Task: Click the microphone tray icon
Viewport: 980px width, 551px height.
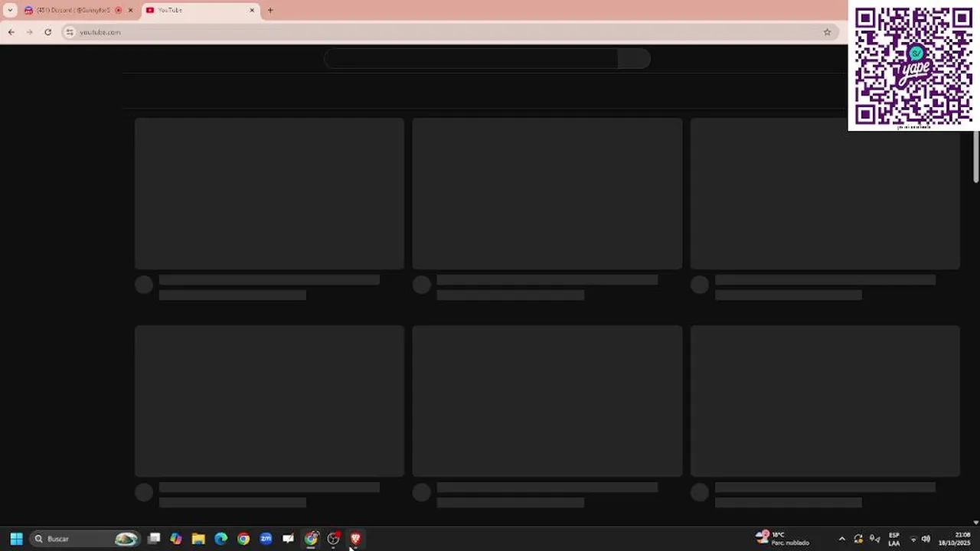Action: pyautogui.click(x=874, y=539)
